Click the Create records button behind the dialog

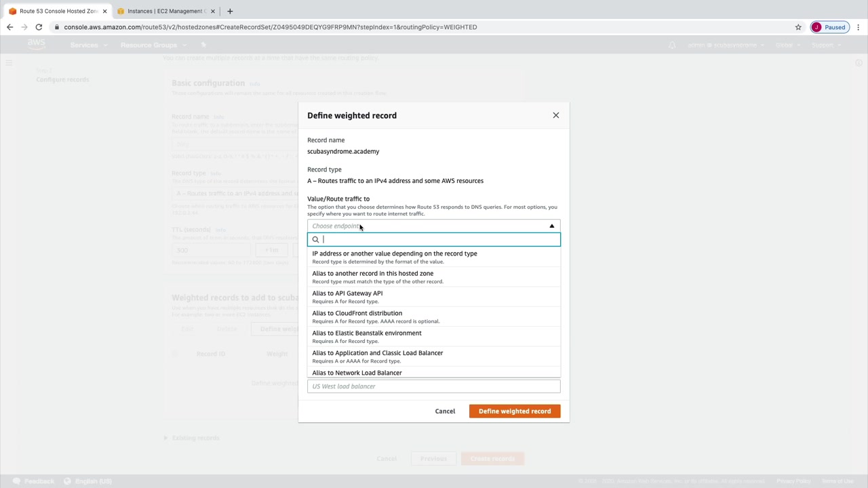(492, 459)
